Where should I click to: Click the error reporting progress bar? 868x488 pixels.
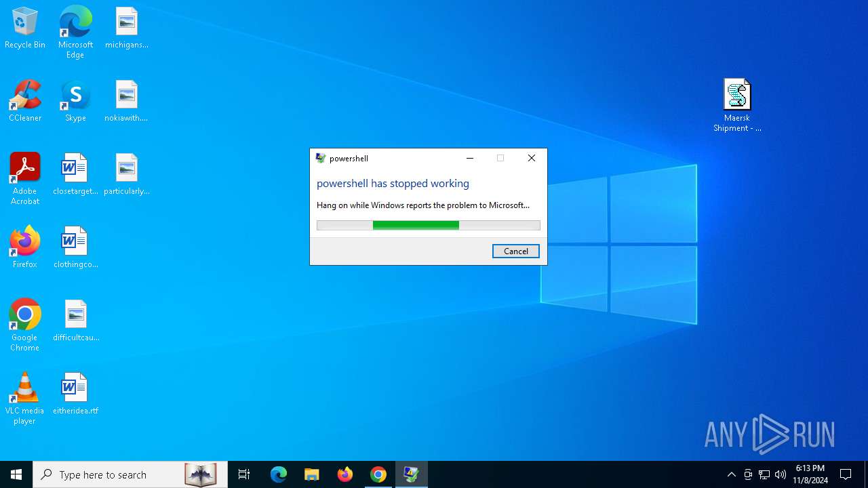click(429, 225)
